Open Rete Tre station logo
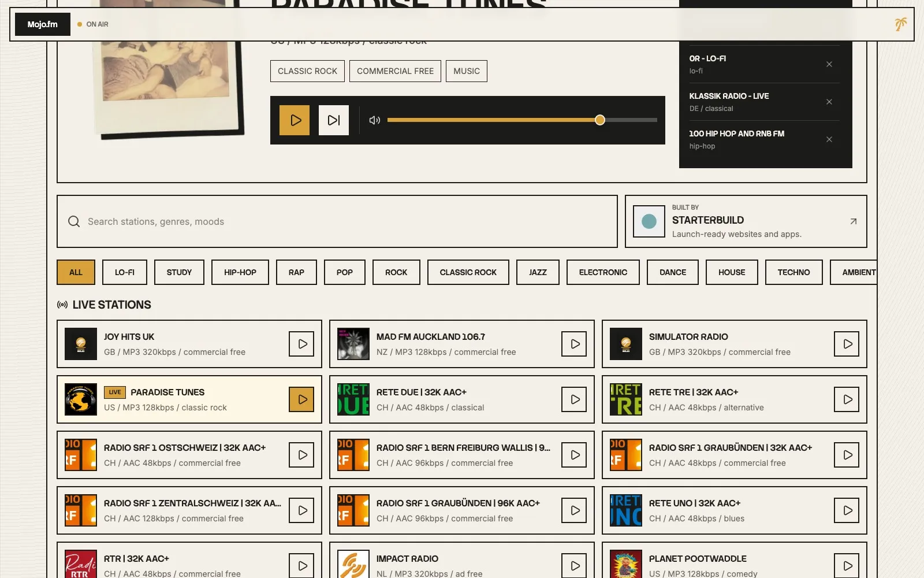This screenshot has width=924, height=578. tap(626, 399)
